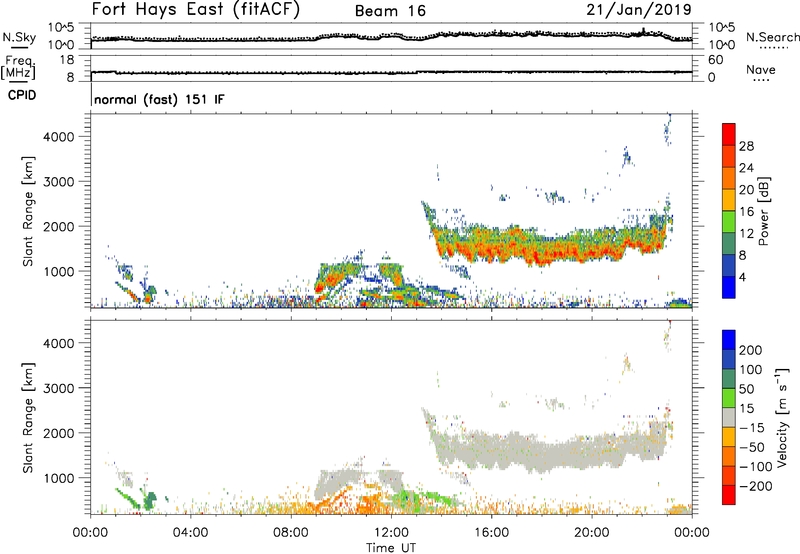Click the 'normal (fast) 151 IF' text
The width and height of the screenshot is (800, 554).
point(159,99)
